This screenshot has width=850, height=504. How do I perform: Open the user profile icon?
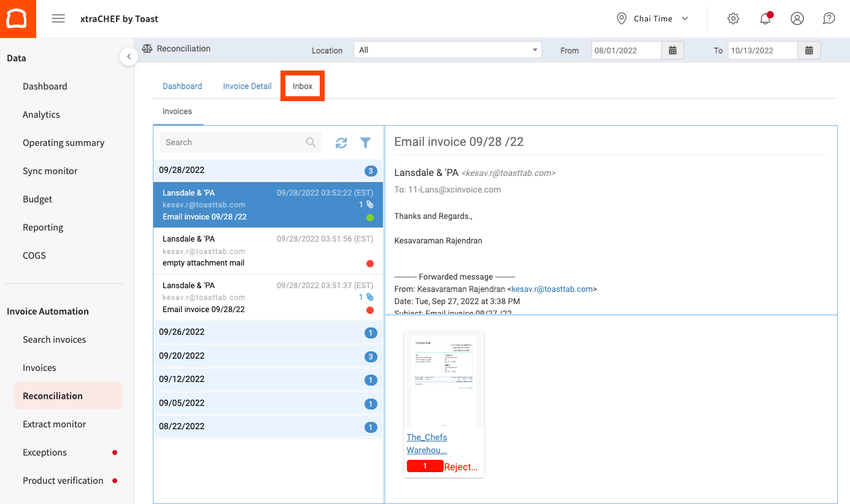pyautogui.click(x=797, y=18)
